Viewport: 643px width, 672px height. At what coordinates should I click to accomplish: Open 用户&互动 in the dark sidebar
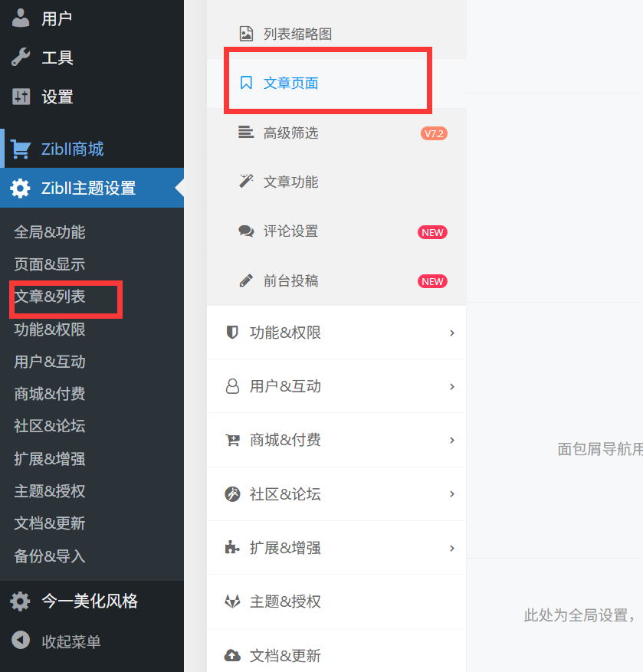(50, 361)
